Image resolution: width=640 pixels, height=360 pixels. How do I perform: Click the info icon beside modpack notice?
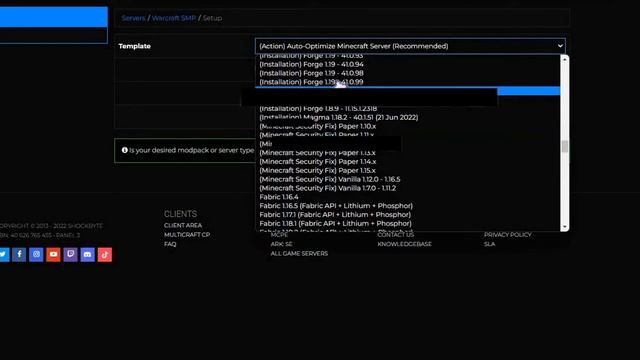124,150
